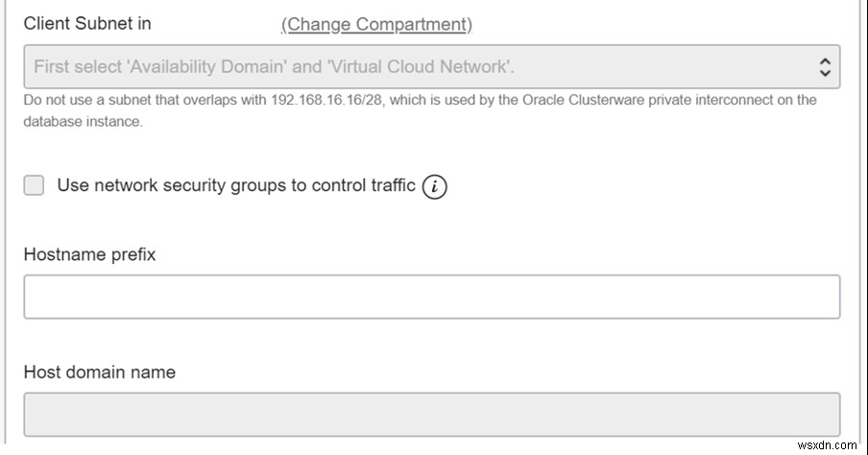
Task: Click the 'database instance.' hint line
Action: click(x=83, y=123)
